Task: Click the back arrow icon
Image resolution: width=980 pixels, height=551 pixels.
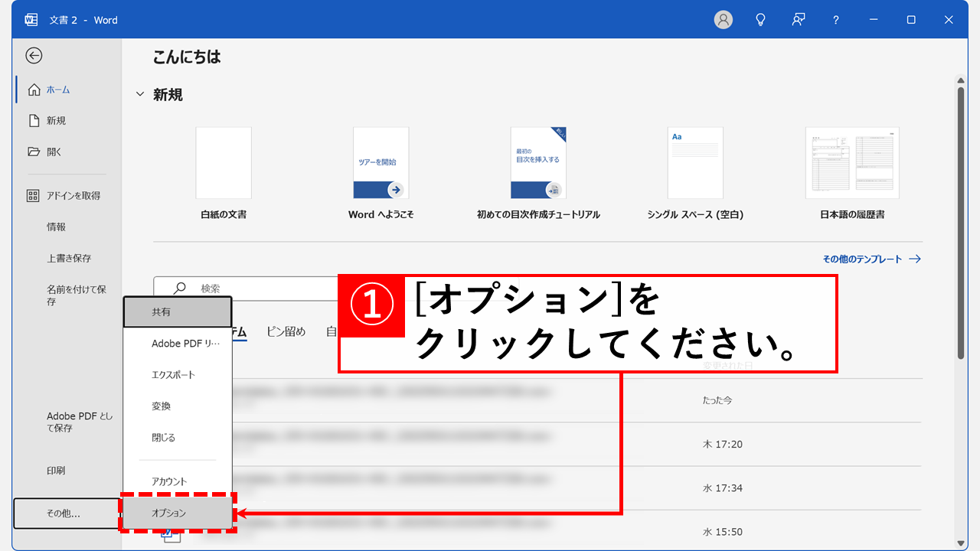Action: [34, 56]
